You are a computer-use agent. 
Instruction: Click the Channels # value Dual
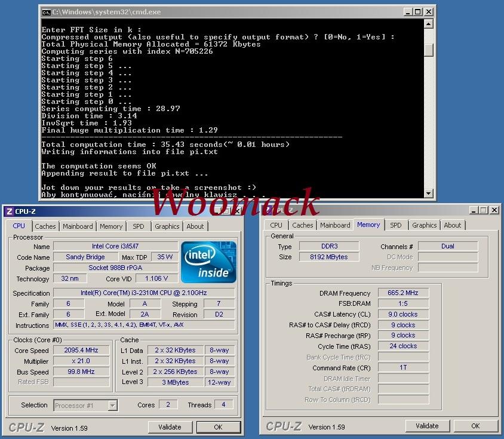pos(447,246)
